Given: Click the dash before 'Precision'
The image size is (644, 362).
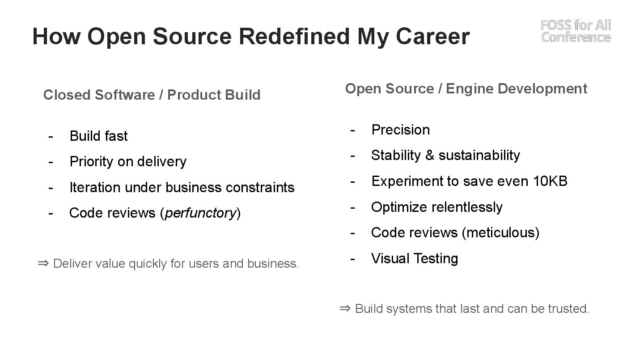Looking at the screenshot, I should pos(352,130).
